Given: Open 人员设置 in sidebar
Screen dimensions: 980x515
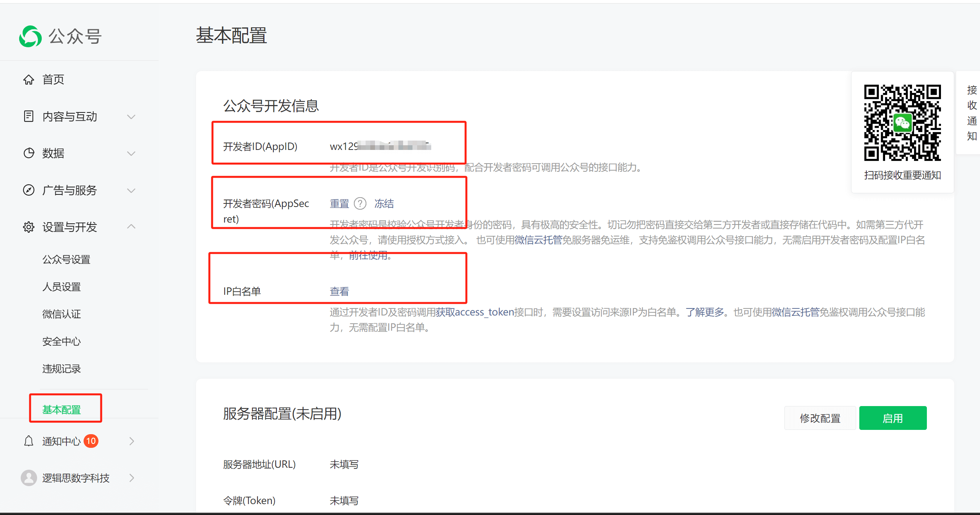Looking at the screenshot, I should click(61, 287).
